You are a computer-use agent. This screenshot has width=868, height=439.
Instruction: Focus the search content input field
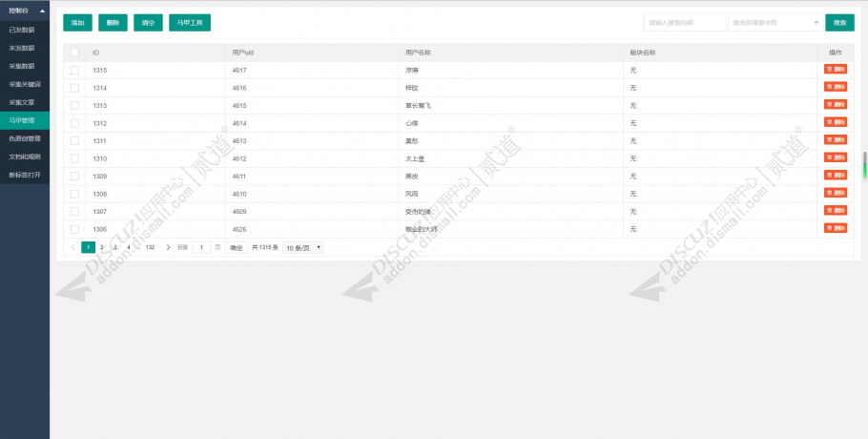click(x=685, y=23)
